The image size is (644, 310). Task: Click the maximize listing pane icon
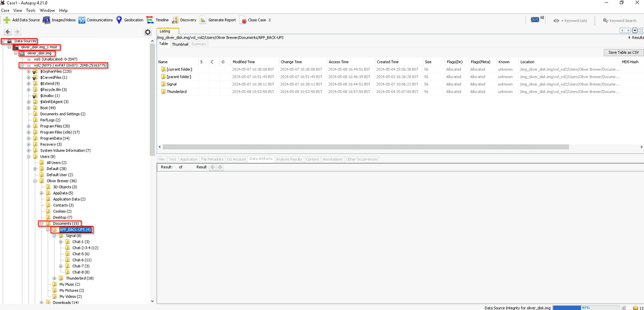coord(640,31)
